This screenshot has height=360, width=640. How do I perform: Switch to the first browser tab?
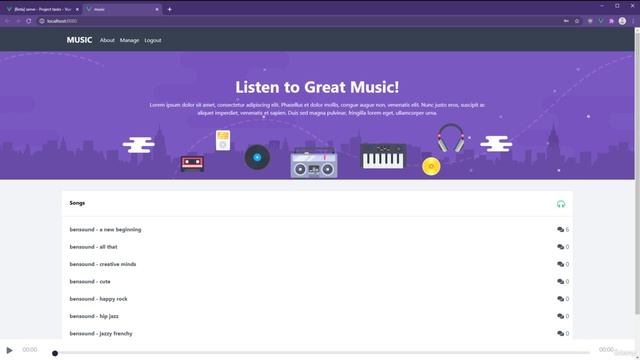tap(42, 9)
